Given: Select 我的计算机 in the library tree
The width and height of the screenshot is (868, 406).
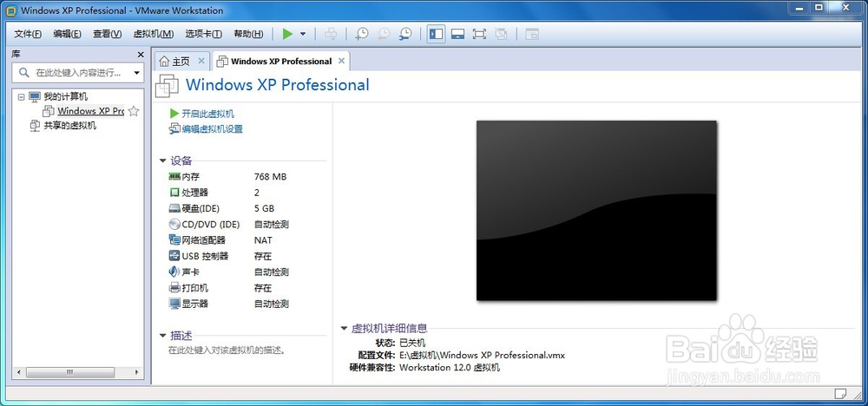Looking at the screenshot, I should coord(65,97).
